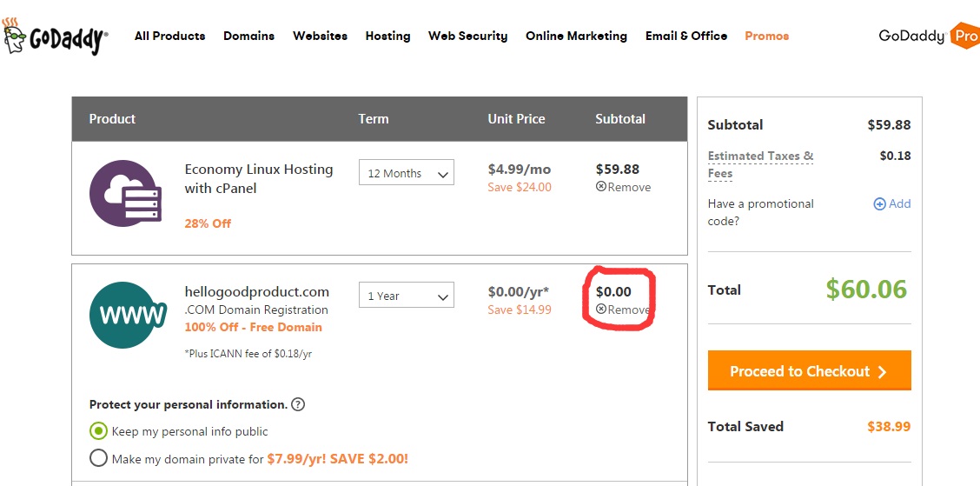
Task: Open the 12 Months term dropdown
Action: [407, 173]
